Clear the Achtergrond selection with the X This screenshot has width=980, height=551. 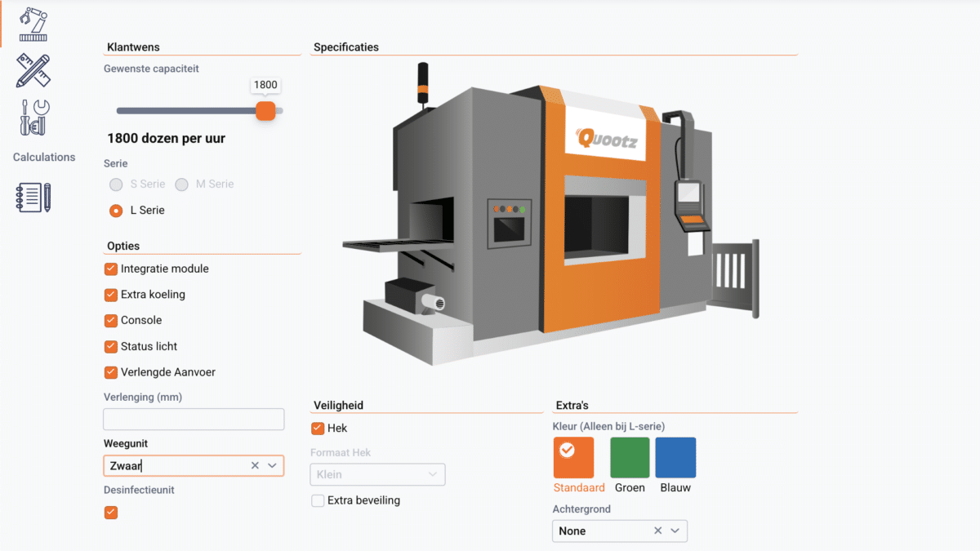658,531
